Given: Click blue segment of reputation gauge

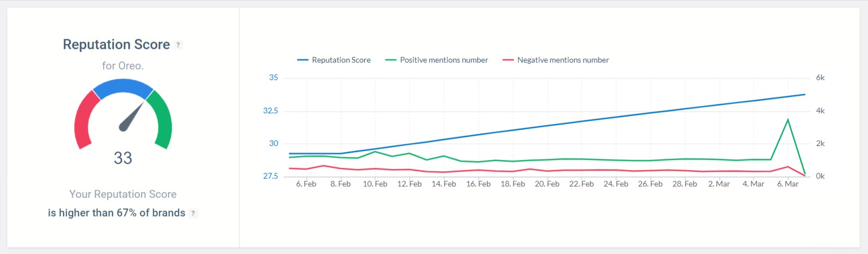Looking at the screenshot, I should pyautogui.click(x=123, y=87).
